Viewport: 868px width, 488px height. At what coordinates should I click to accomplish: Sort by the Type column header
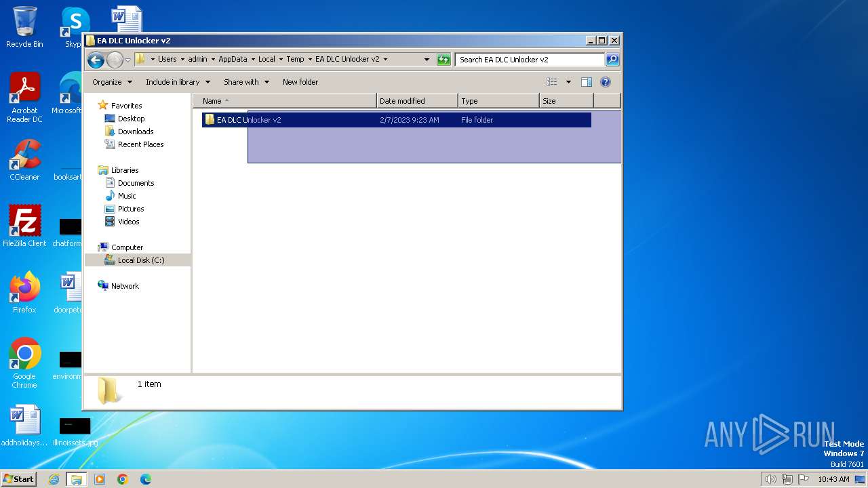coord(498,101)
